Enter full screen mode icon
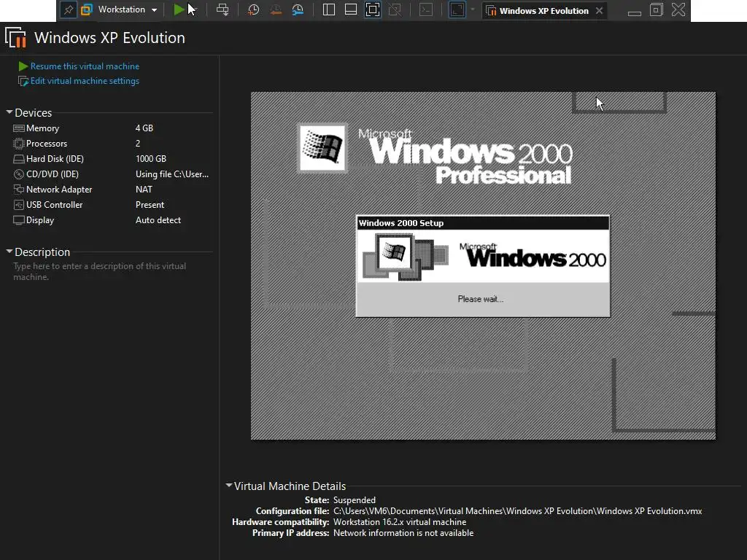Viewport: 747px width, 560px height. point(373,9)
